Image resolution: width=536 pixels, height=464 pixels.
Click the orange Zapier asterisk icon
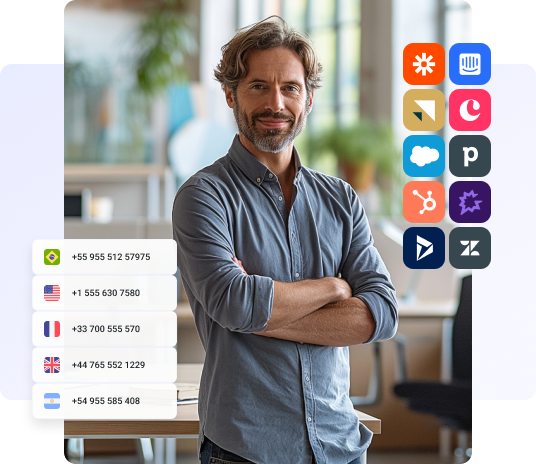click(x=424, y=64)
